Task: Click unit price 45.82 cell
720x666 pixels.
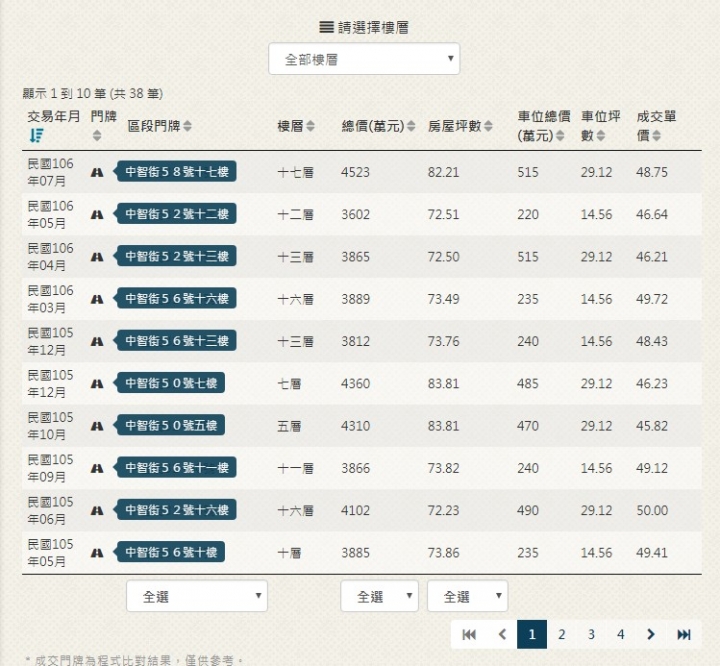Action: pyautogui.click(x=652, y=426)
